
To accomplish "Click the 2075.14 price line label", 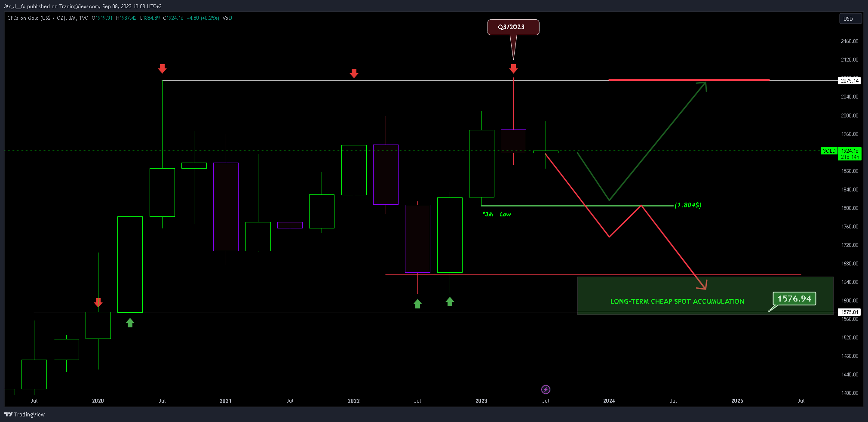I will pos(850,80).
